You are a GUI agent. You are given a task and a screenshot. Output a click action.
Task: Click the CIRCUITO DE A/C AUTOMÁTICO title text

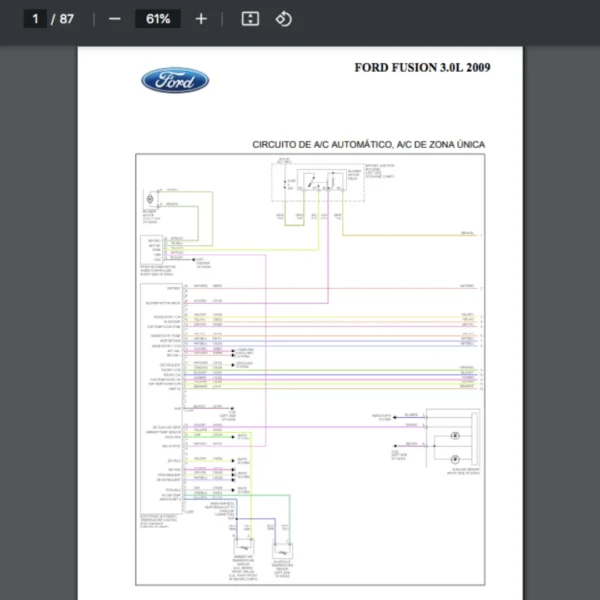click(x=368, y=144)
